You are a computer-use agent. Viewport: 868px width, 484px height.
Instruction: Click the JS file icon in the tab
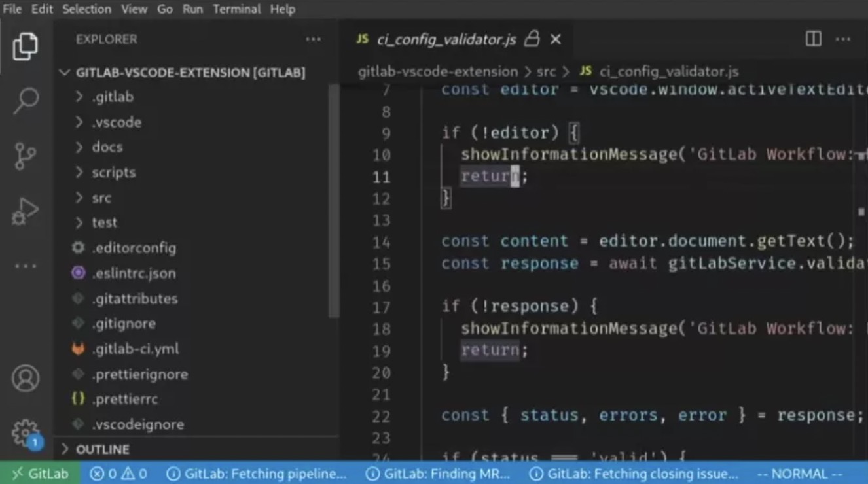[362, 39]
